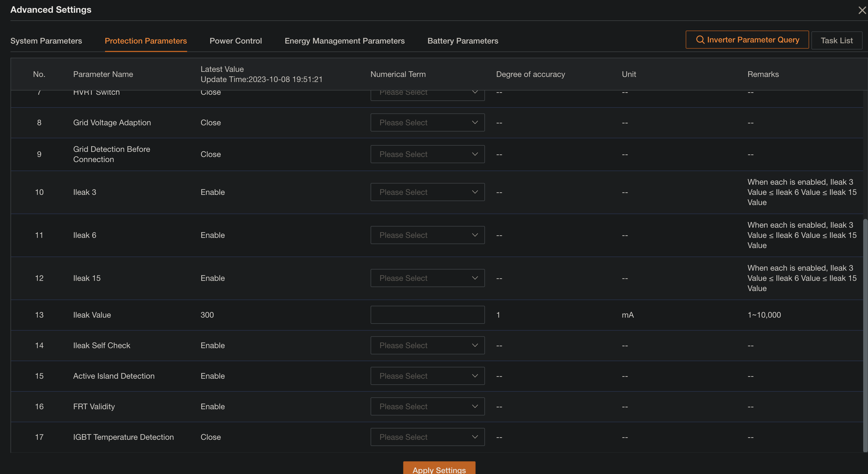Open the FRT Validity dropdown
868x474 pixels.
[x=427, y=406]
